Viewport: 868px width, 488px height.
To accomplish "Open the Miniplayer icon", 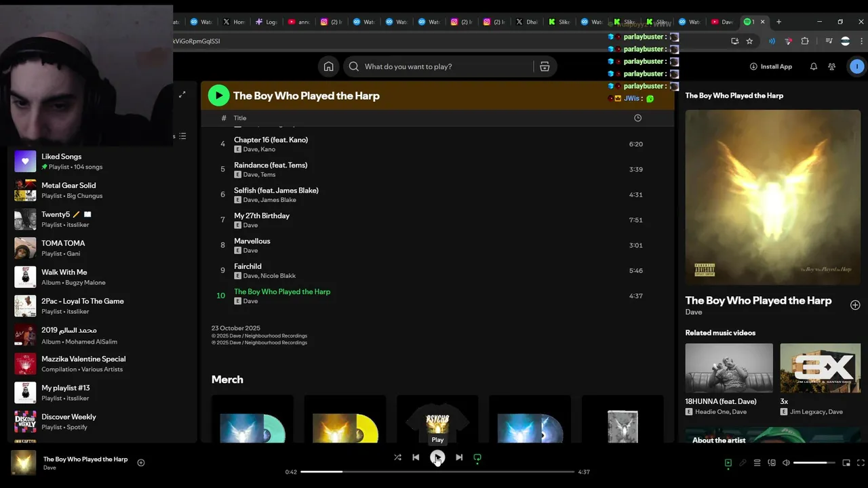I will click(846, 463).
